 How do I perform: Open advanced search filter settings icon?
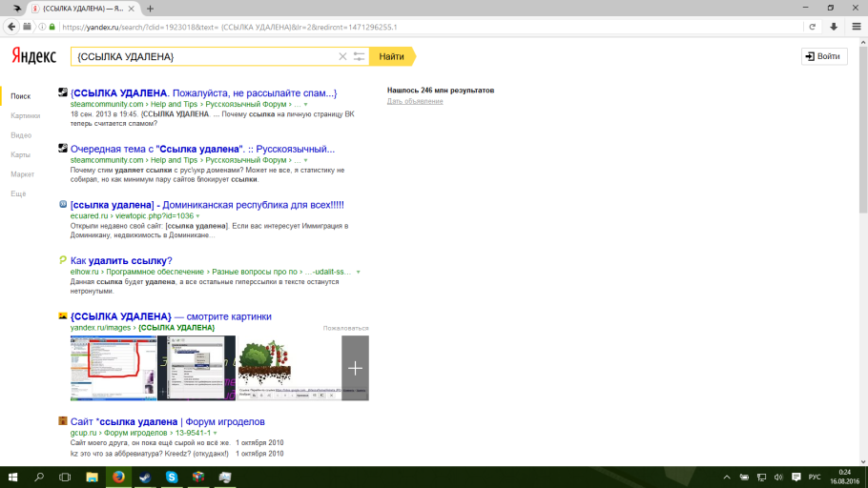pos(359,57)
